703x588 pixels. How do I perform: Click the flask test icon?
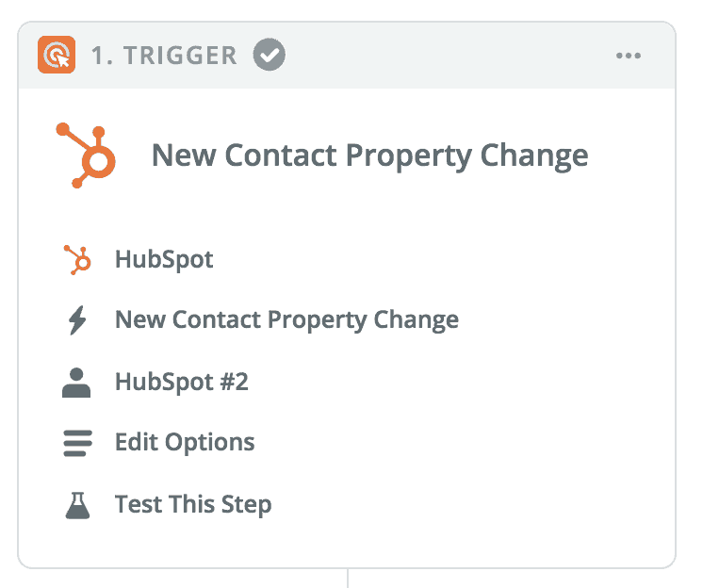pos(77,505)
